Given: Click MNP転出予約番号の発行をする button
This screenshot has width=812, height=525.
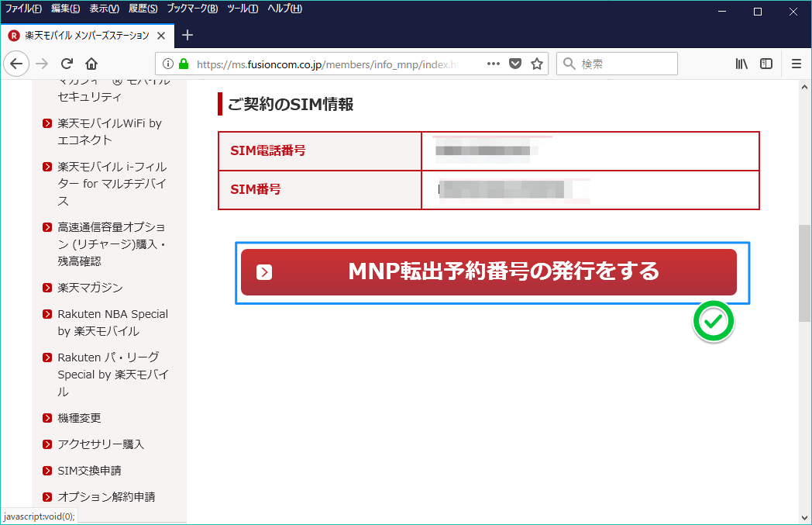Looking at the screenshot, I should coord(488,272).
